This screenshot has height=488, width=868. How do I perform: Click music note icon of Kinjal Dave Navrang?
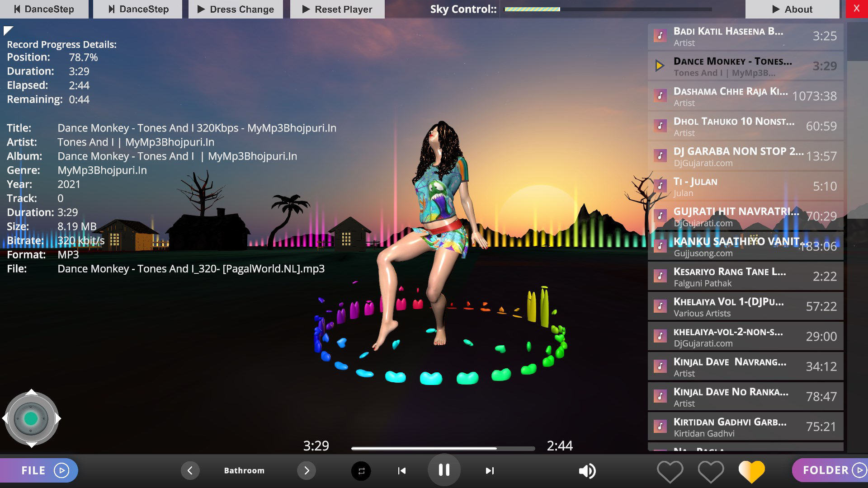click(660, 366)
